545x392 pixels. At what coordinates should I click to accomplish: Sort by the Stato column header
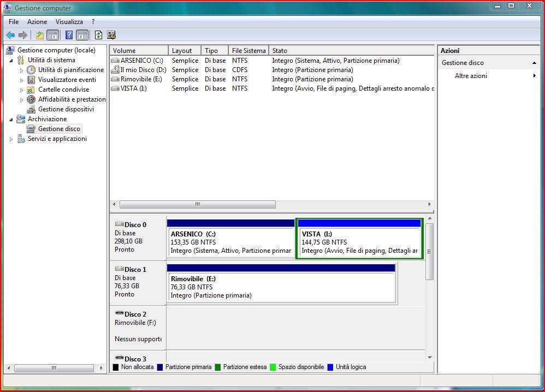point(352,51)
